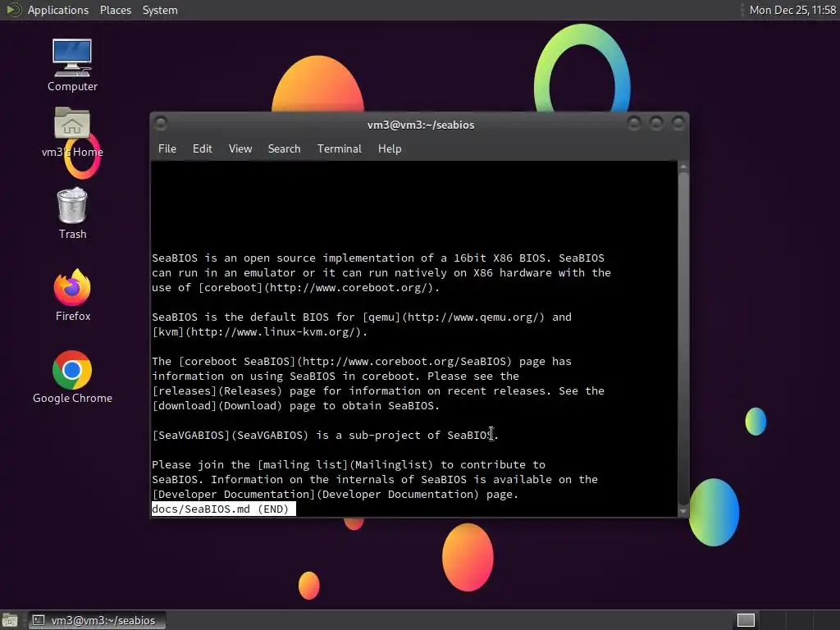Click the http://www.coreboot.org/ URL text
This screenshot has height=630, width=840.
351,288
